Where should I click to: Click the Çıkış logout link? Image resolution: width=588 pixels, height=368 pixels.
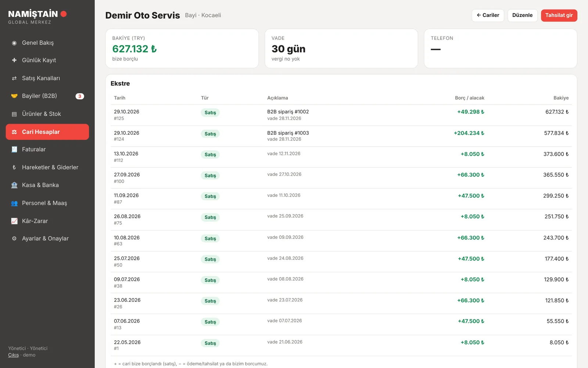click(x=14, y=355)
